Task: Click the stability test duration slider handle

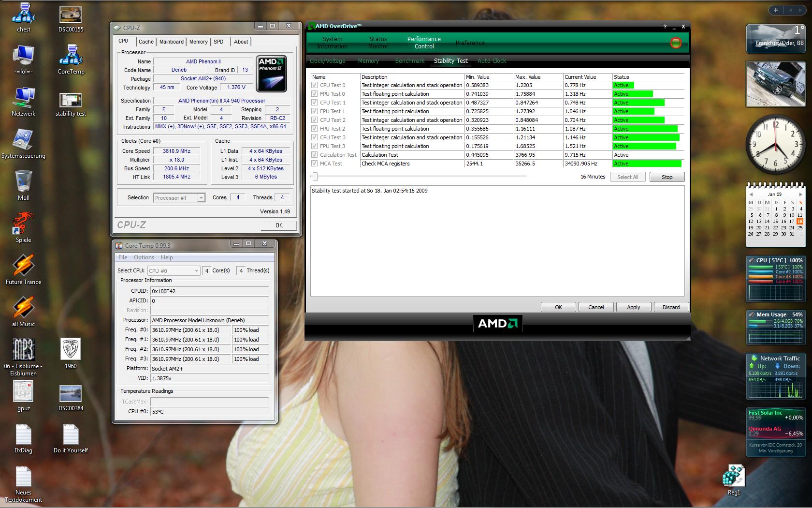Action: 315,177
